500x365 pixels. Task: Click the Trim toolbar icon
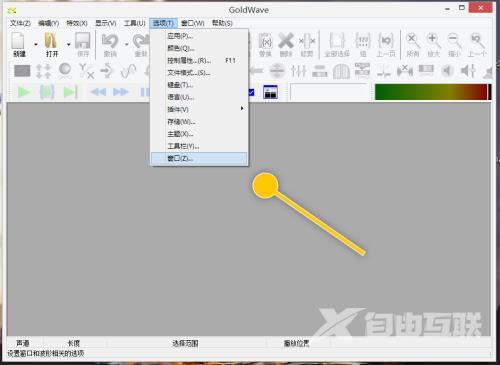pyautogui.click(x=307, y=41)
